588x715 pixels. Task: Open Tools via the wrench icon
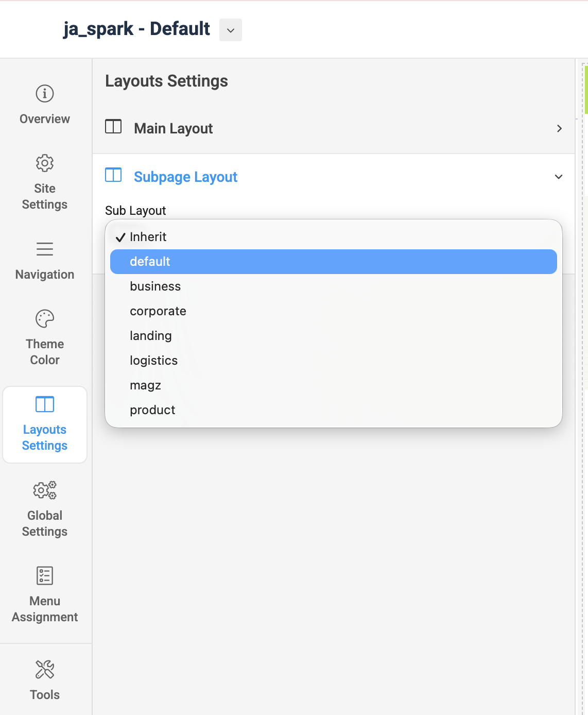point(44,669)
